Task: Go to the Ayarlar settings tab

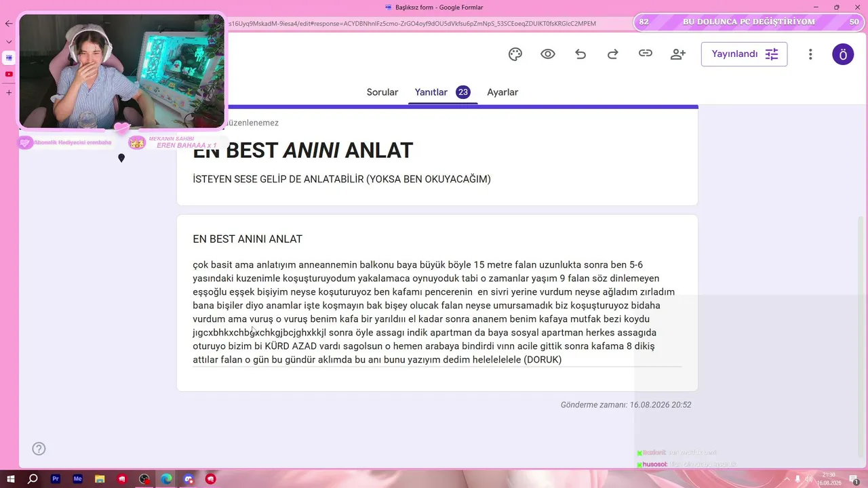Action: 502,92
